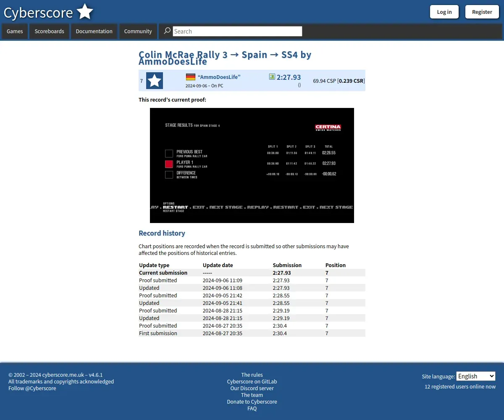Screen dimensions: 504x420
Task: Click the date 2024-09-06 11:08
Action: 223,288
